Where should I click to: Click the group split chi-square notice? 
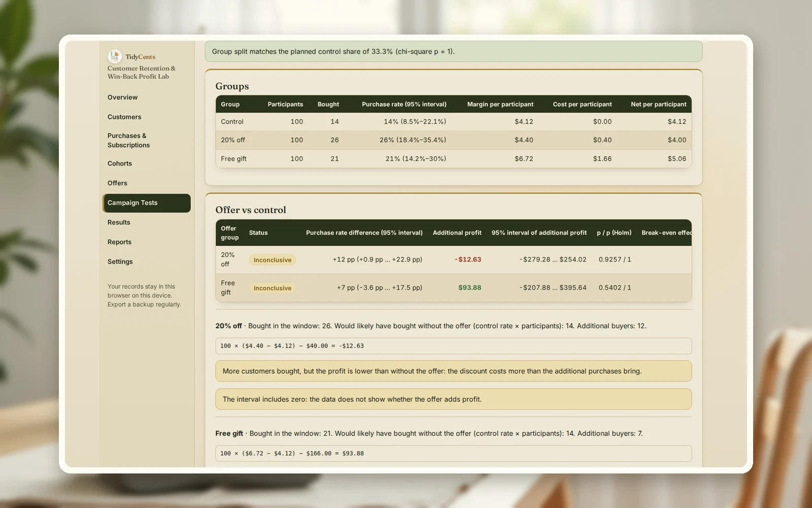tap(453, 51)
